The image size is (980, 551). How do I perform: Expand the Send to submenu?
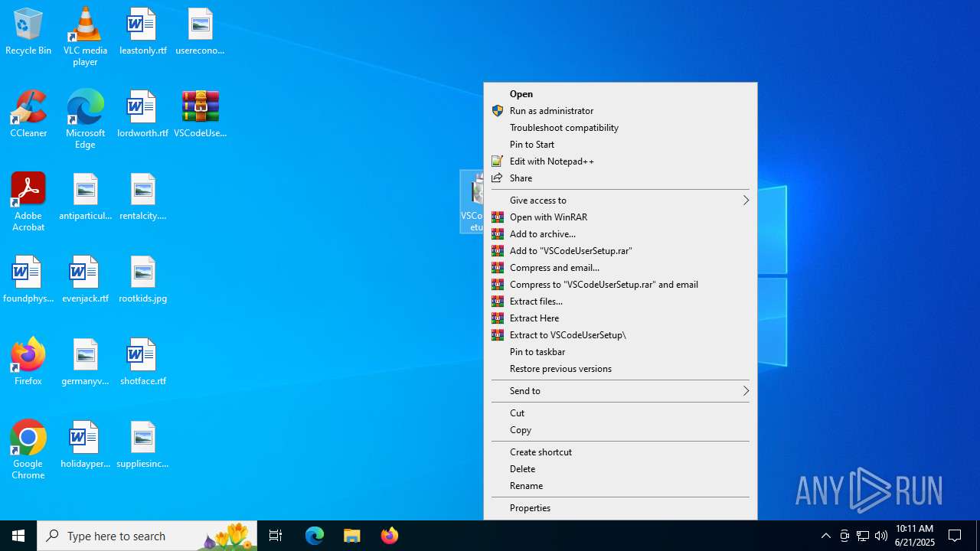(620, 391)
